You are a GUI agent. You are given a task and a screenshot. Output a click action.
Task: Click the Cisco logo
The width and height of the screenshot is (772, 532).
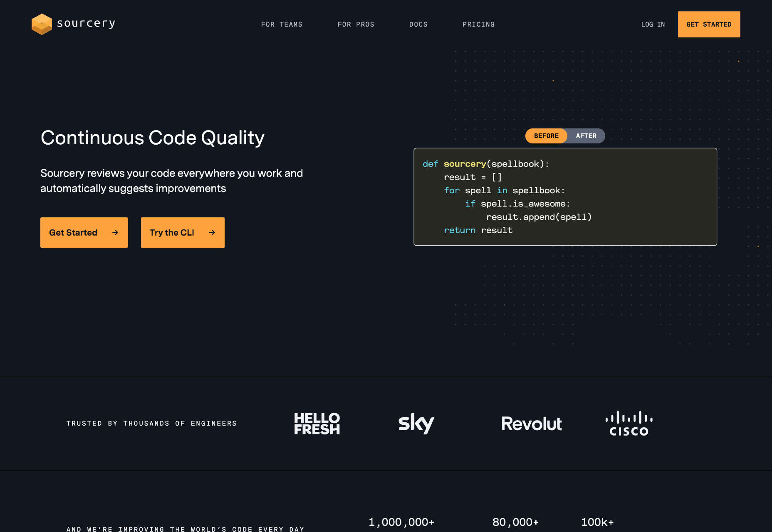point(629,424)
